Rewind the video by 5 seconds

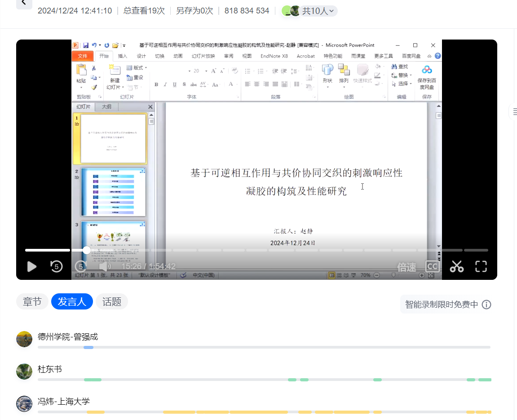[x=56, y=266]
